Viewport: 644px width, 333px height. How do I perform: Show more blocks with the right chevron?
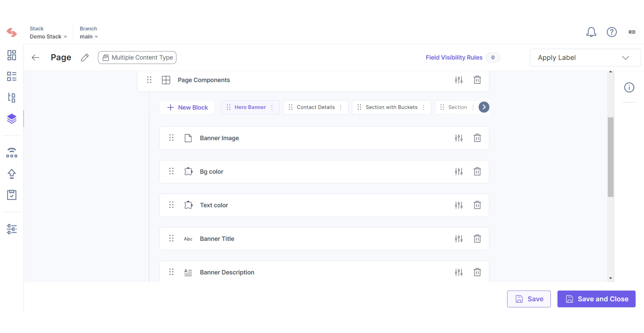pos(484,107)
